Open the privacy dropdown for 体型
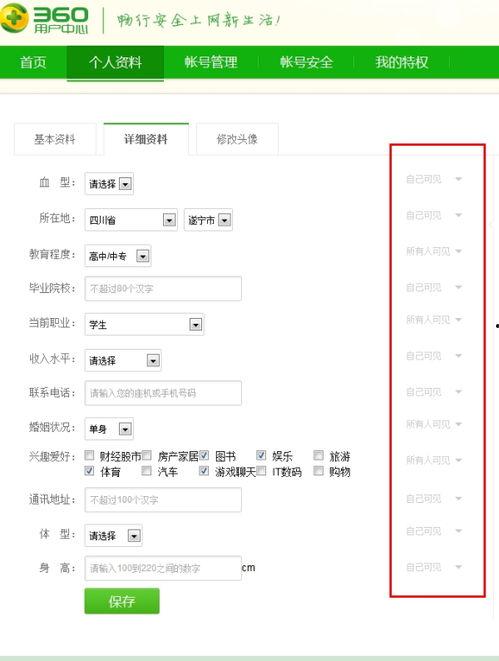The height and width of the screenshot is (661, 499). coord(434,531)
